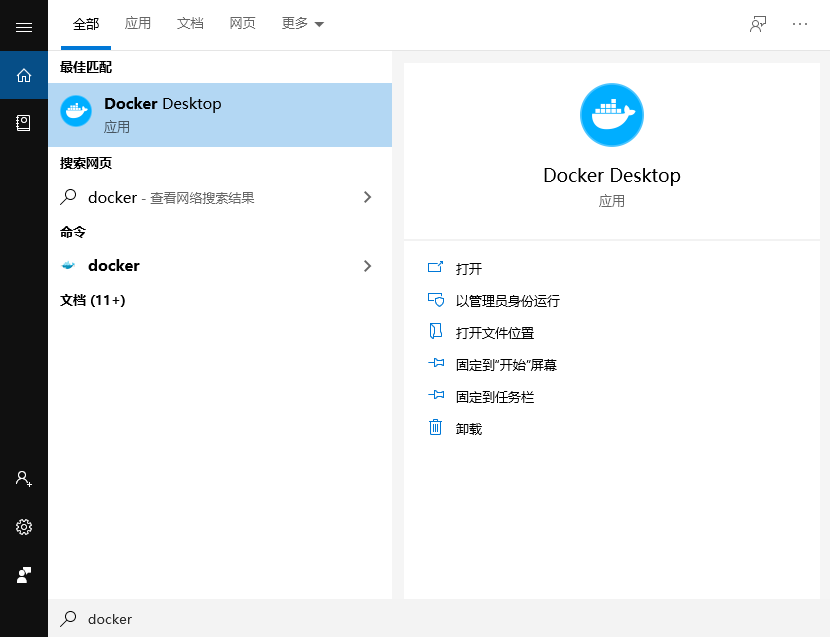
Task: Open more options with the ellipsis icon
Action: [x=800, y=26]
